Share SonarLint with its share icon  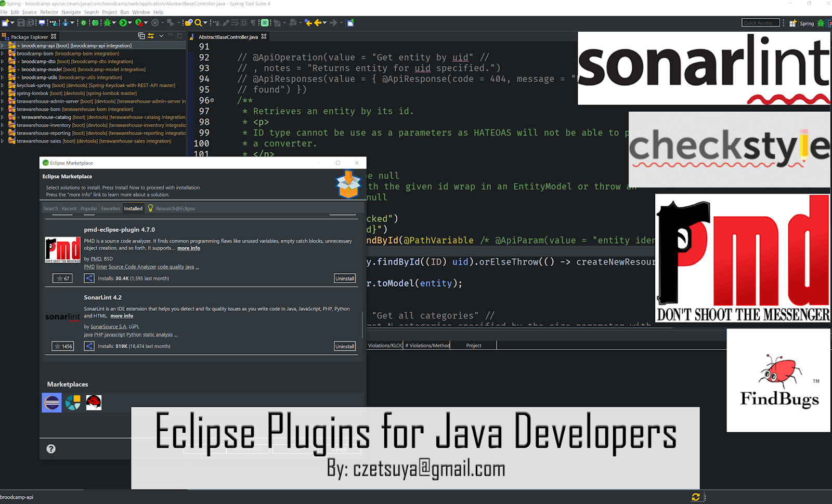click(89, 346)
